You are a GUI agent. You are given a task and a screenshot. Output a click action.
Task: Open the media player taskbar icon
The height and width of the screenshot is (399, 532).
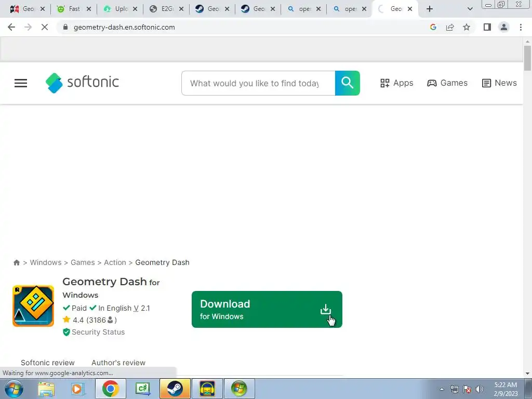click(77, 389)
